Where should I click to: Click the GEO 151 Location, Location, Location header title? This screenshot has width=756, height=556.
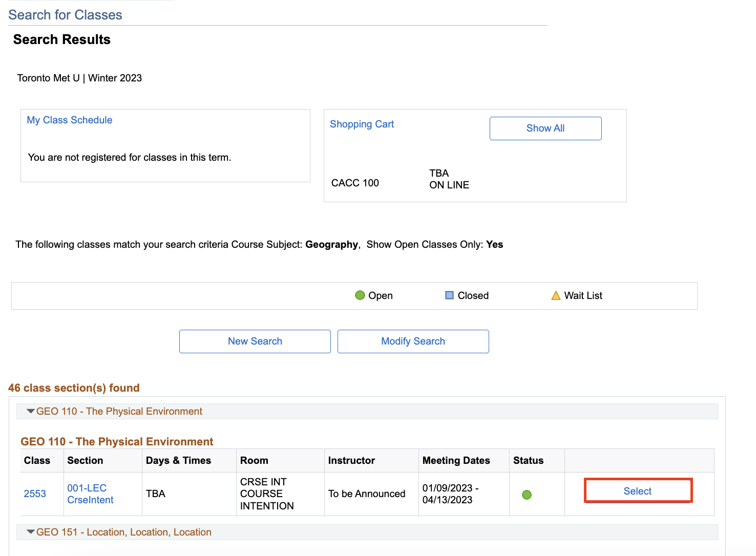(123, 532)
